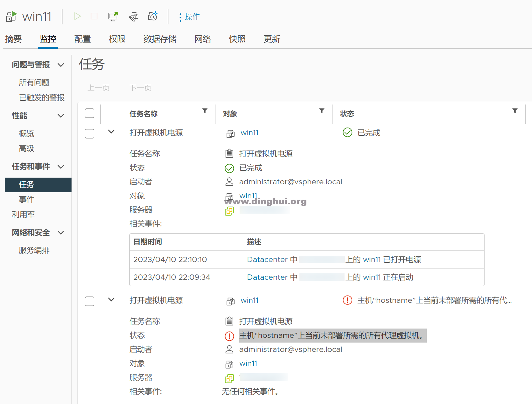Click win11 link in failed task row

(249, 300)
